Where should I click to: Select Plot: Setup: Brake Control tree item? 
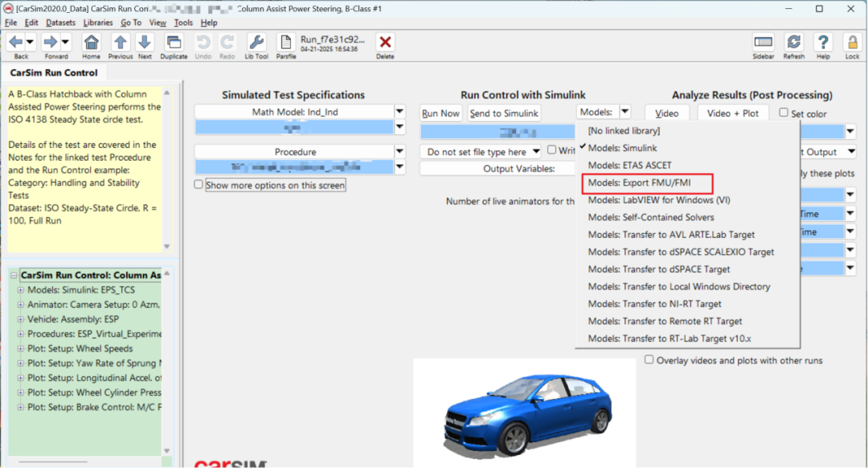94,407
